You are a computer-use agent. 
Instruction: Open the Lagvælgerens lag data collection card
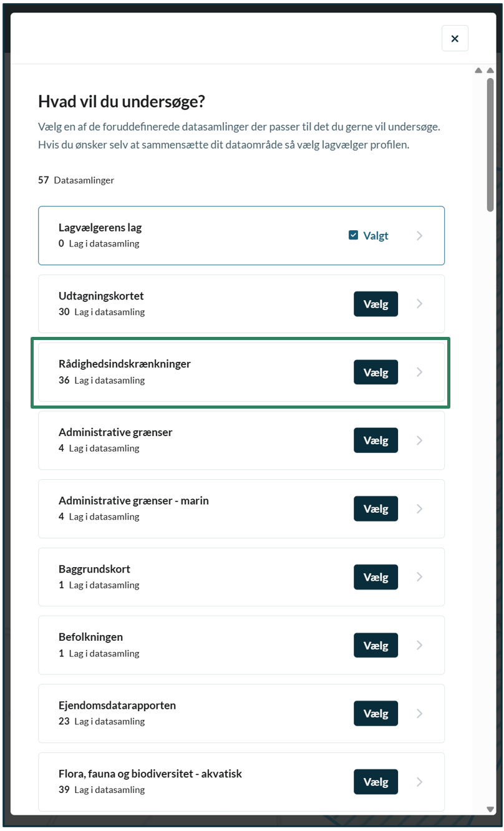click(x=241, y=236)
